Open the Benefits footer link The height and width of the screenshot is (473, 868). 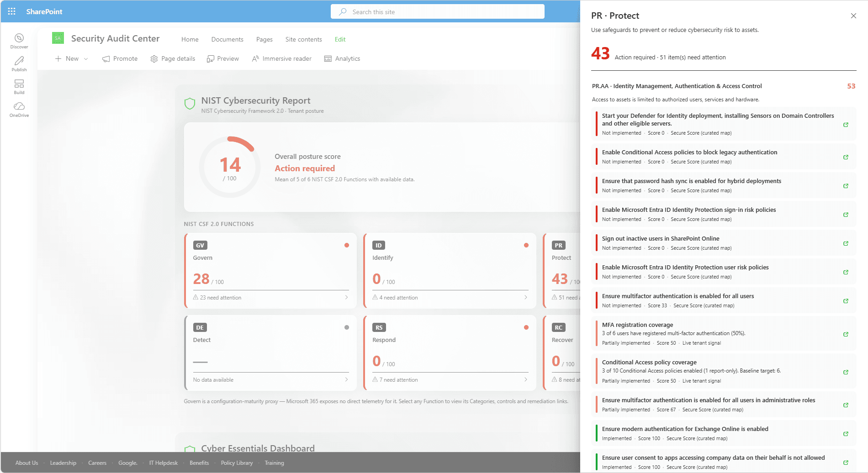(199, 462)
